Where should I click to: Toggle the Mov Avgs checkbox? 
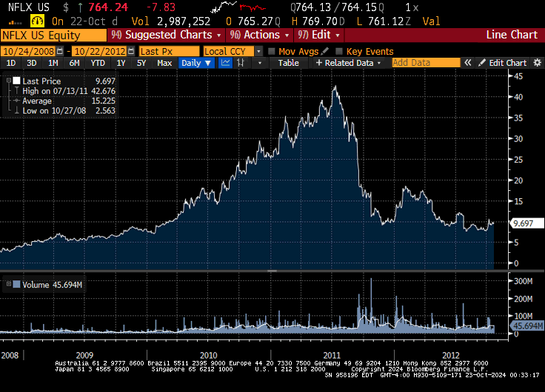[x=272, y=51]
